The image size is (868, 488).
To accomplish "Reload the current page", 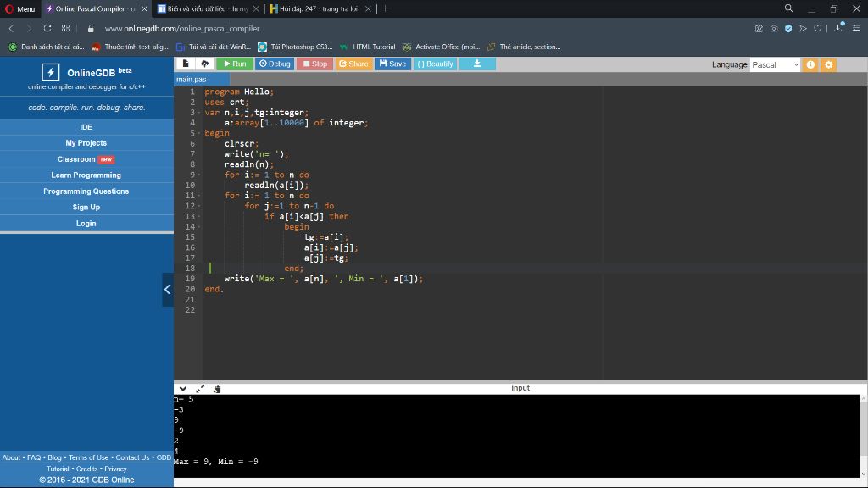I will coord(47,28).
